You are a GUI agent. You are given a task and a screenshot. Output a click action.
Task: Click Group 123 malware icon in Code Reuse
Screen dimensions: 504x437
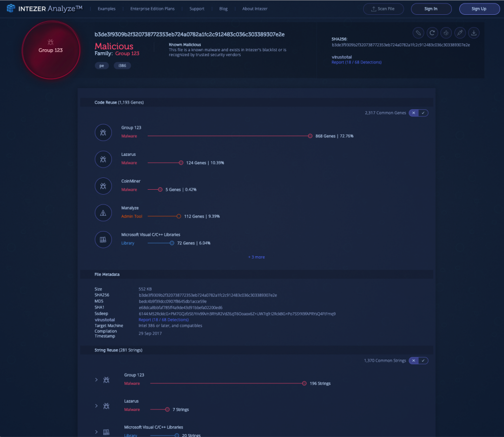(103, 132)
